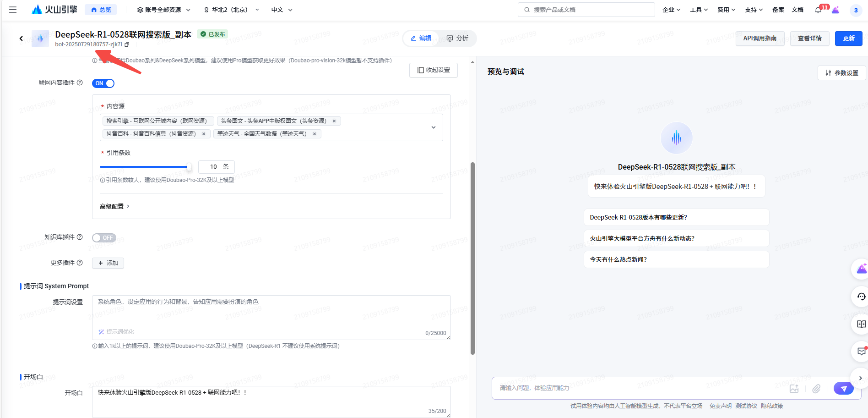Remove 抖音百科 content source tag

coord(204,134)
